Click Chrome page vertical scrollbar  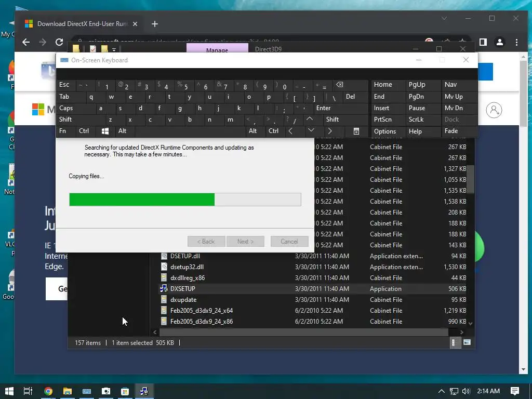tap(523, 94)
